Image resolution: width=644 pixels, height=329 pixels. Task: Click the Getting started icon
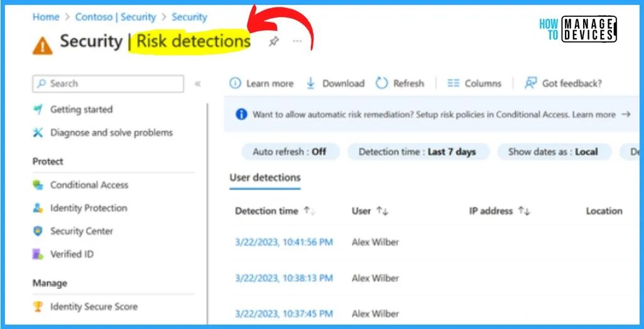(38, 109)
